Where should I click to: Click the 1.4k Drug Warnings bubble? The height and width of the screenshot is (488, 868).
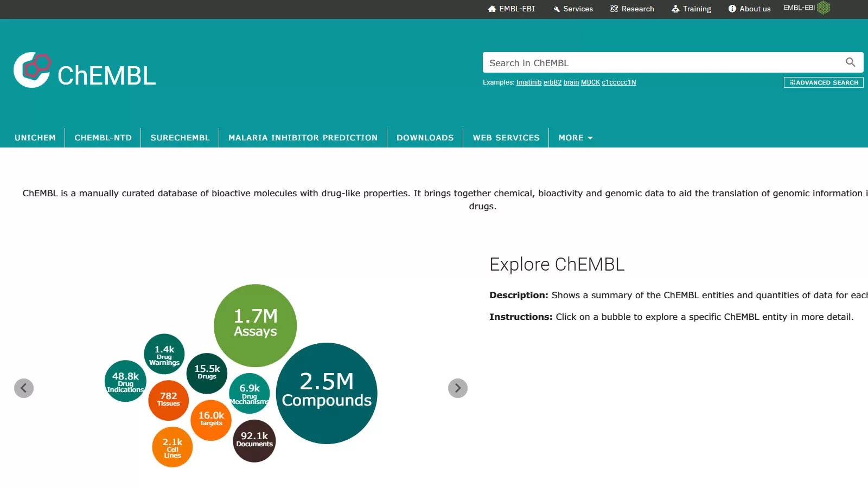pyautogui.click(x=164, y=354)
